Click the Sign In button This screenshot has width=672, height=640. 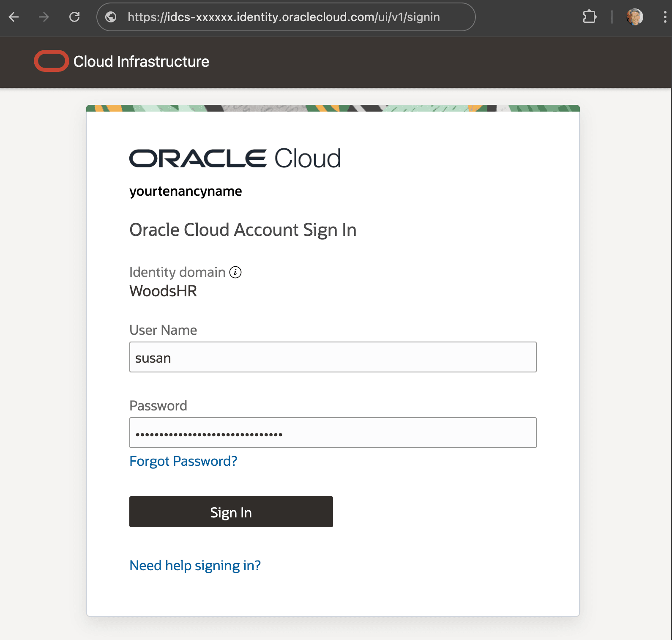(231, 512)
